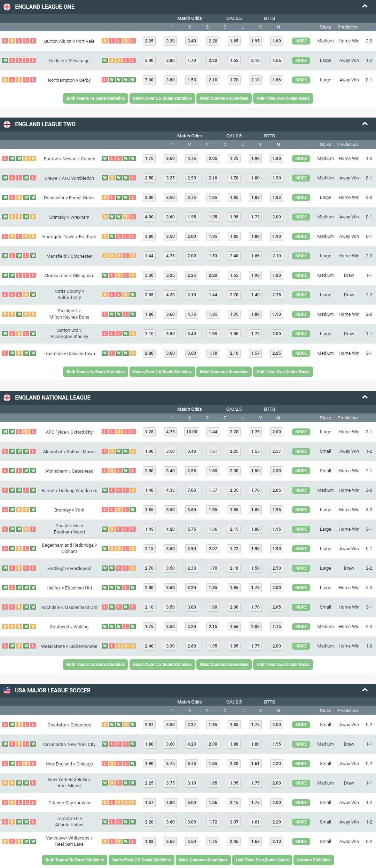Viewport: 376px width, 868px height.
Task: Open MLS Half-Time Over/Under Goals link
Action: click(x=262, y=860)
